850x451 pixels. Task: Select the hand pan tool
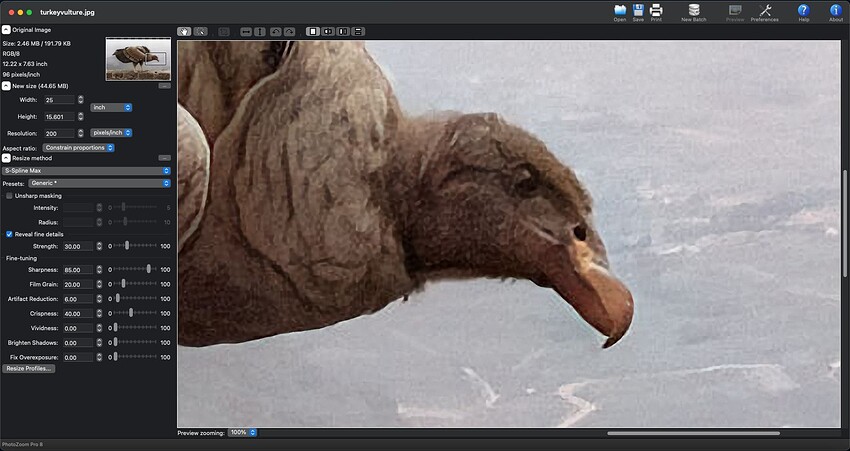click(x=184, y=31)
